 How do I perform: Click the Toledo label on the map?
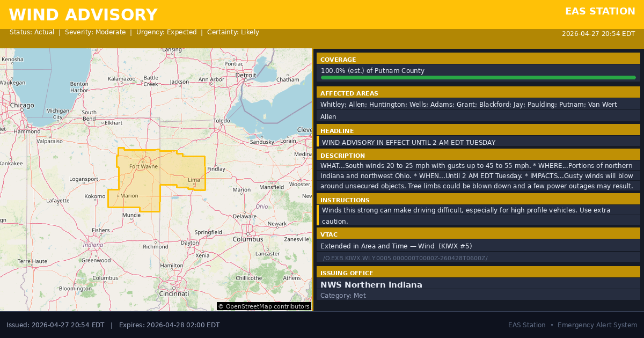222,121
